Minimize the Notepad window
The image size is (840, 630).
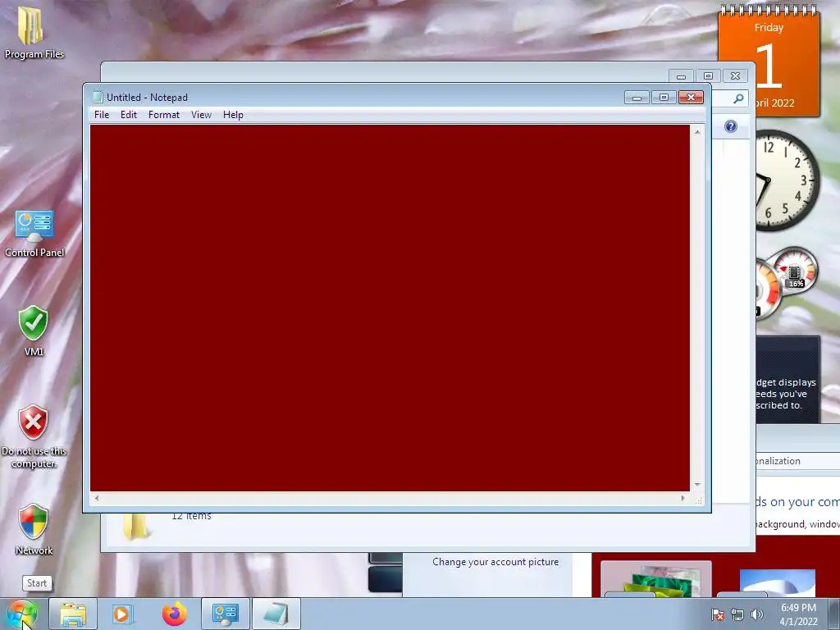(x=637, y=98)
